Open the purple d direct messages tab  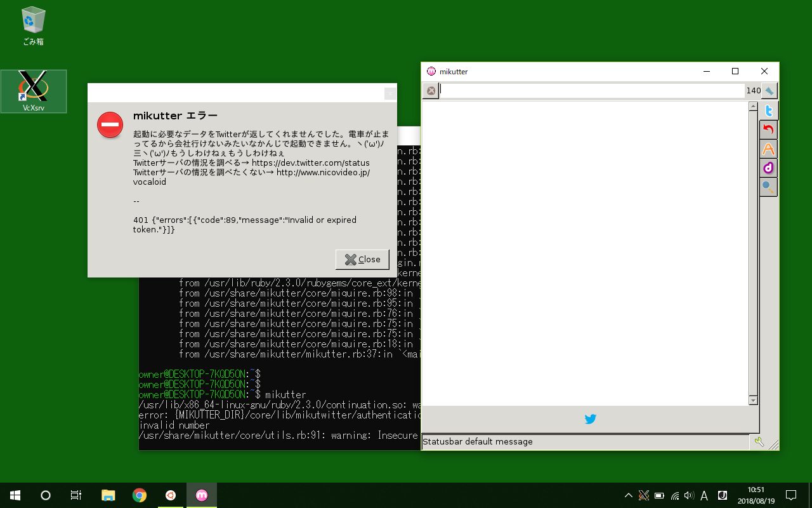pyautogui.click(x=768, y=168)
